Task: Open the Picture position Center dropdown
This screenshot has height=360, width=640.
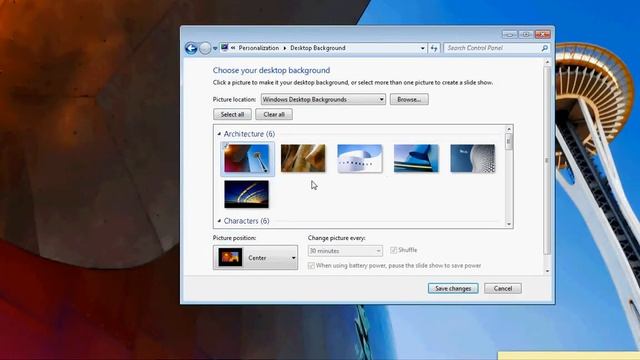Action: 256,258
